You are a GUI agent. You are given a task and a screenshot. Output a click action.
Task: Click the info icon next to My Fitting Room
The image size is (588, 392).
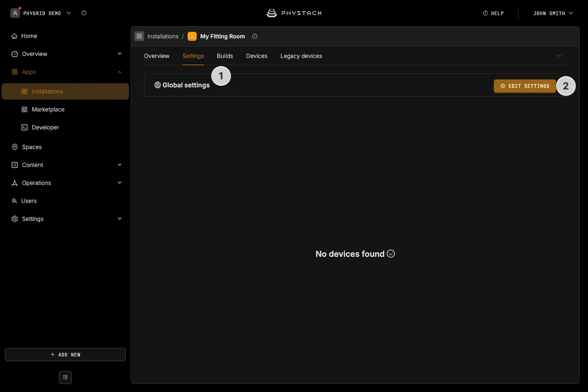tap(255, 36)
